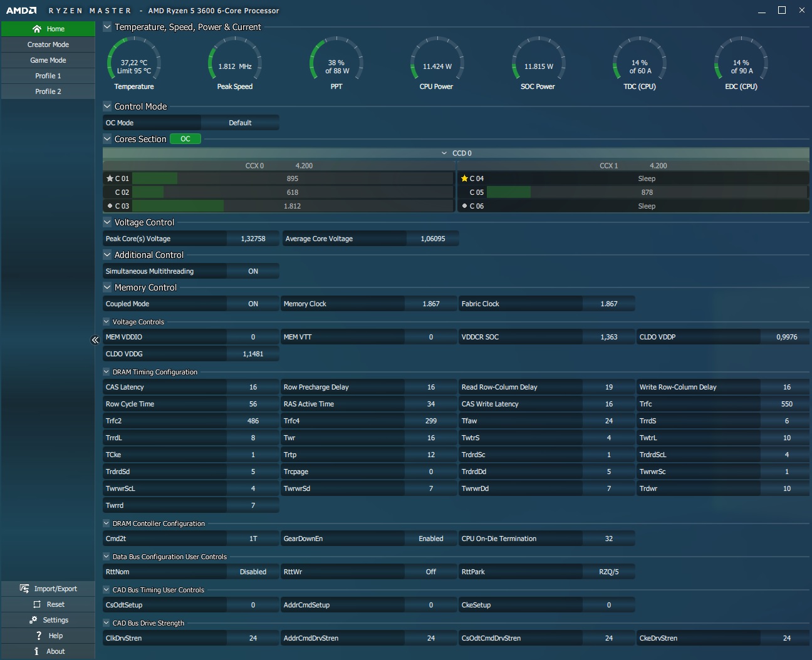Open Settings from sidebar
Image resolution: width=812 pixels, height=660 pixels.
coord(48,620)
